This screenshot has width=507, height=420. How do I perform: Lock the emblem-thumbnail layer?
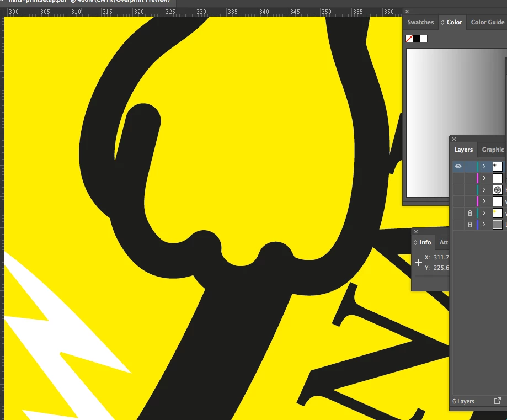click(x=470, y=190)
